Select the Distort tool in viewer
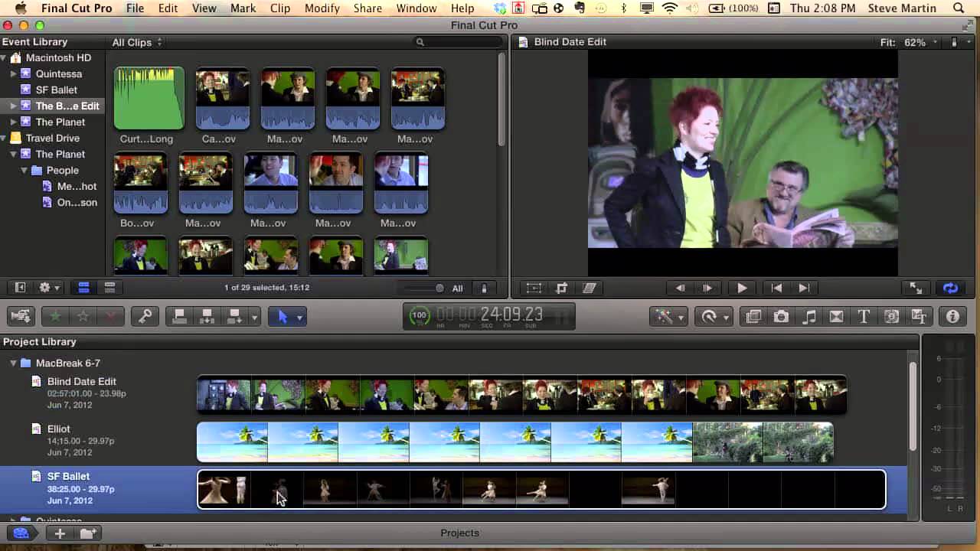The height and width of the screenshot is (551, 980). coord(589,288)
